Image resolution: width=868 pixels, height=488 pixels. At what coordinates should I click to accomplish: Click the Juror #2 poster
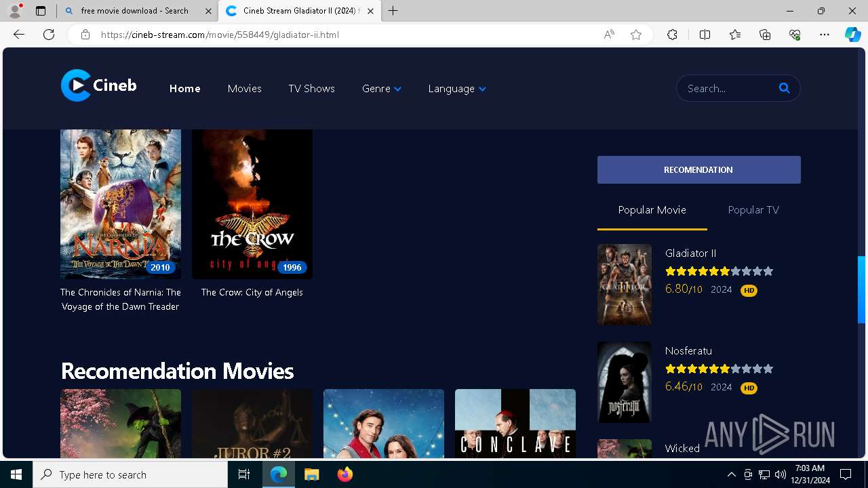pyautogui.click(x=252, y=424)
